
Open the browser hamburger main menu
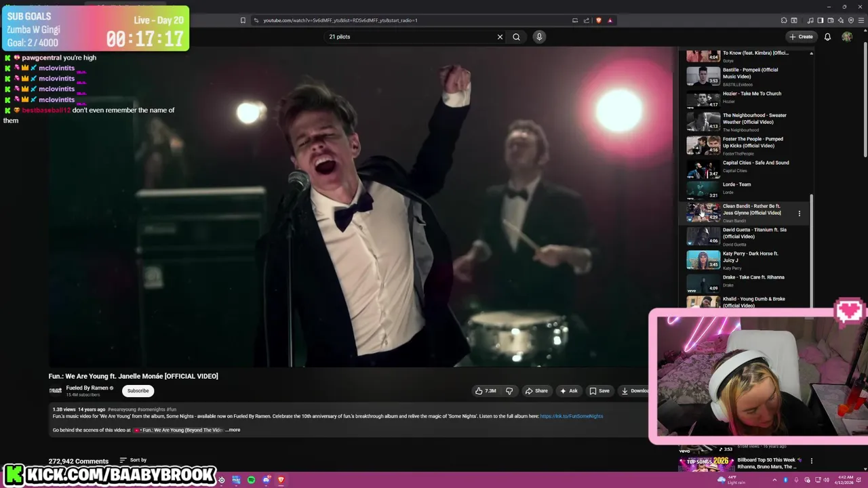861,20
